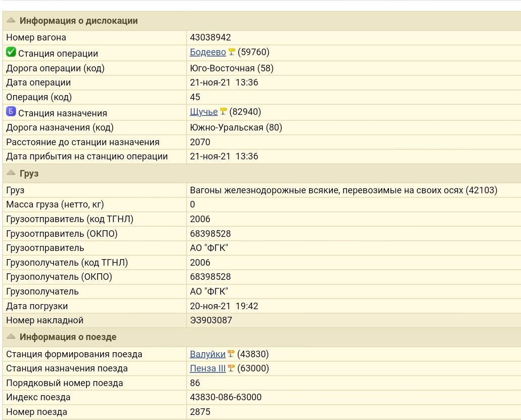Click the yellow sign icon next to Бодеево

pyautogui.click(x=232, y=52)
